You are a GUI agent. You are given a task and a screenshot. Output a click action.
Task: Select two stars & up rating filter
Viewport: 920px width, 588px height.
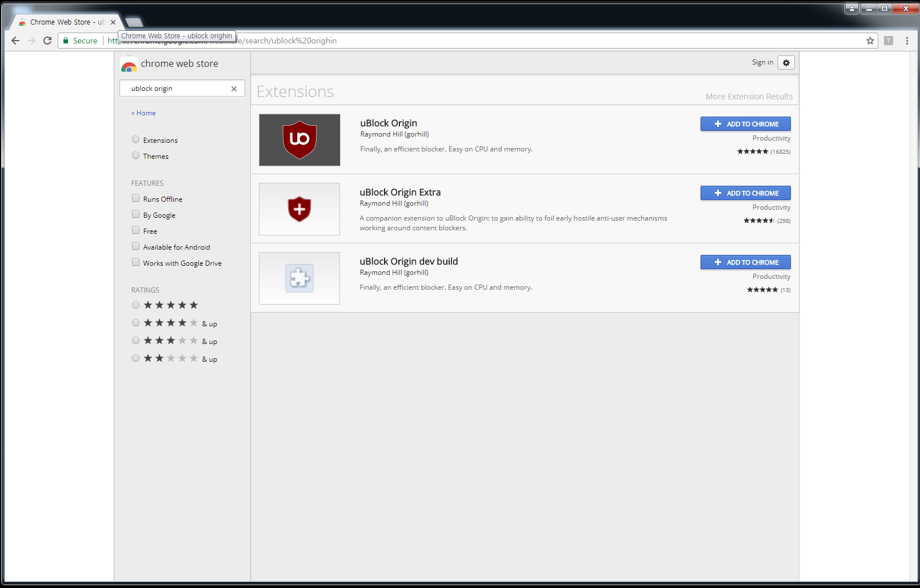135,358
